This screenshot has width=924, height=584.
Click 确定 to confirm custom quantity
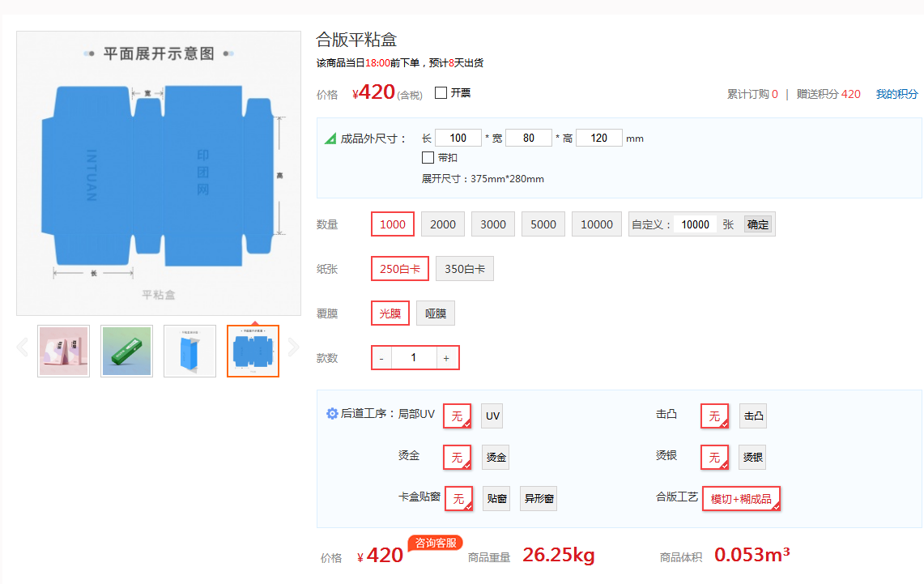pos(758,224)
